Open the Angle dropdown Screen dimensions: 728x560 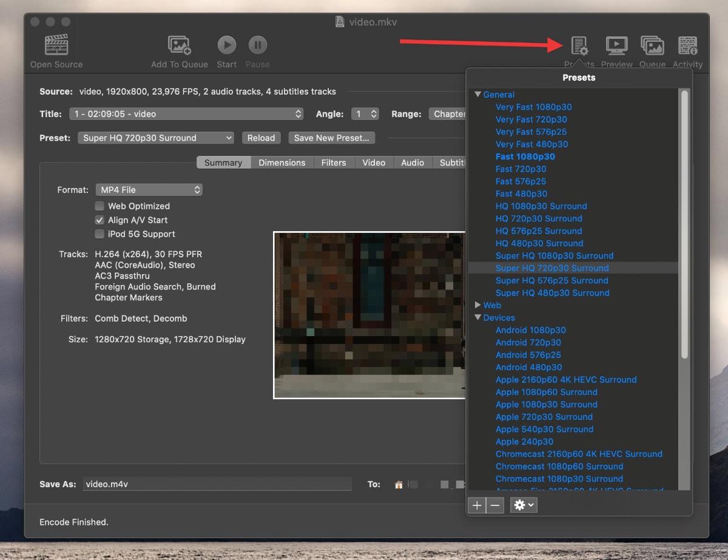[366, 114]
